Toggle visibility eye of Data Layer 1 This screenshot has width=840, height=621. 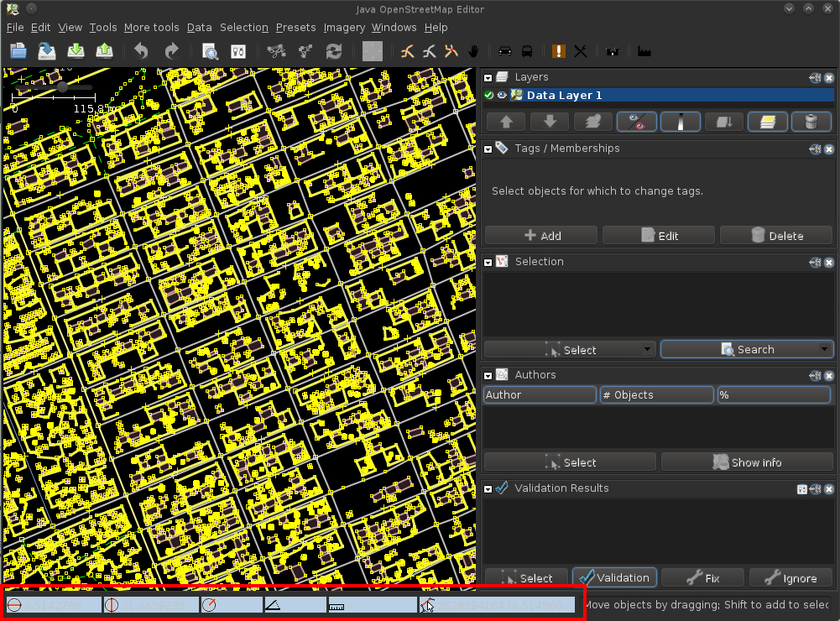point(502,96)
